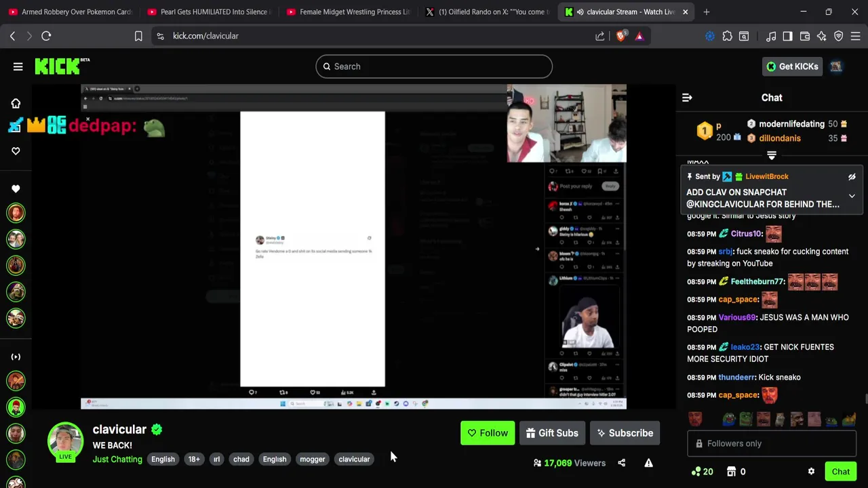Screen dimensions: 868x488
Task: Toggle the browser sidebar panel
Action: pyautogui.click(x=787, y=36)
